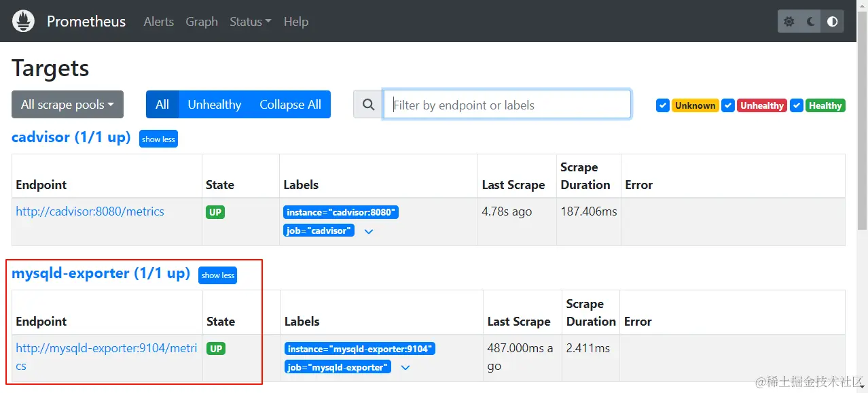The height and width of the screenshot is (393, 868).
Task: Switch to dark theme moon icon
Action: point(811,22)
